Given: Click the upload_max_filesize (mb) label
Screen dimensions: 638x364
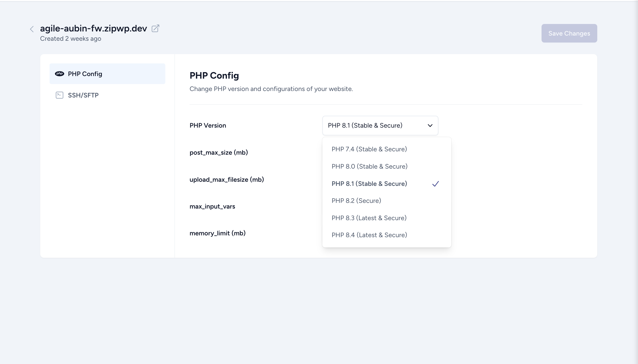Looking at the screenshot, I should click(x=226, y=180).
